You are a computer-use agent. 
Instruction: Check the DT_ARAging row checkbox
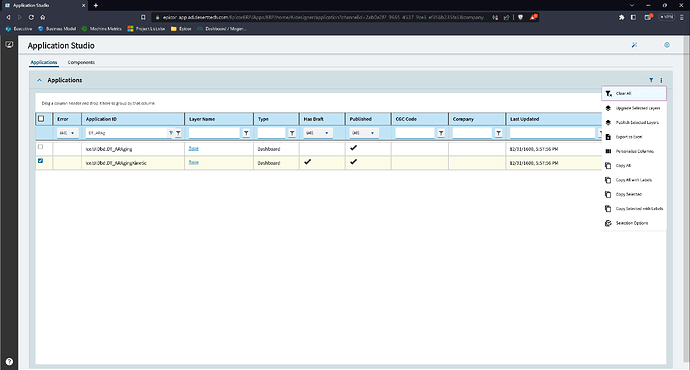tap(40, 147)
